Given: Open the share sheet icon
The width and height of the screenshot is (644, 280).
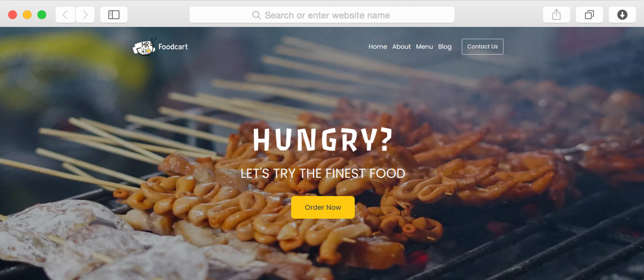Looking at the screenshot, I should 556,15.
